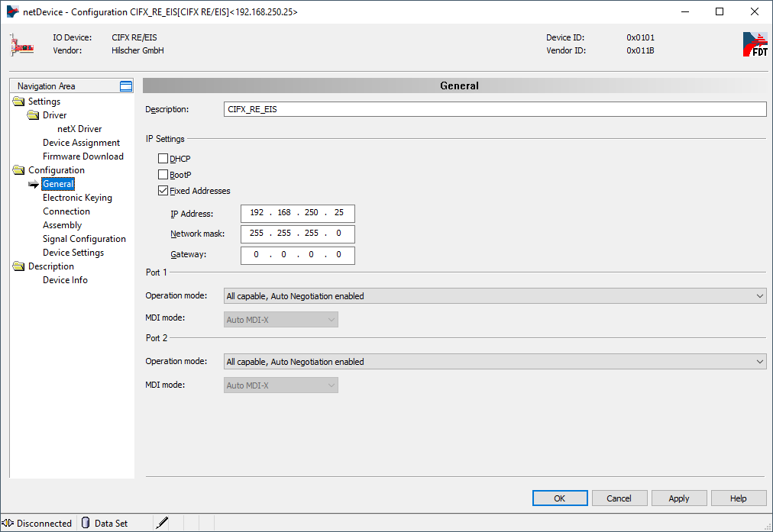The height and width of the screenshot is (532, 773).
Task: Click the Data Set database icon
Action: (x=86, y=523)
